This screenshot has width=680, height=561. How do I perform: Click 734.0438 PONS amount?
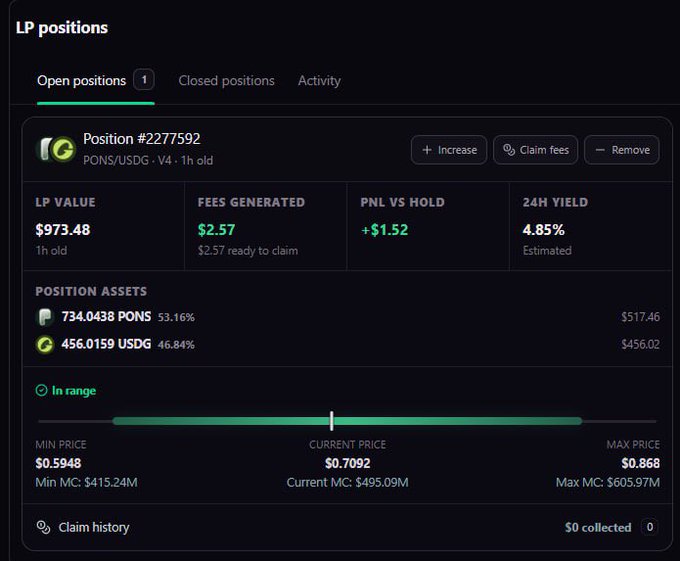(x=106, y=316)
